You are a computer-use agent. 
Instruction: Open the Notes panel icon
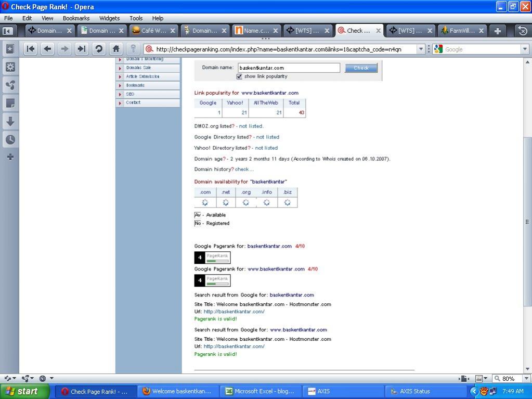pos(10,103)
